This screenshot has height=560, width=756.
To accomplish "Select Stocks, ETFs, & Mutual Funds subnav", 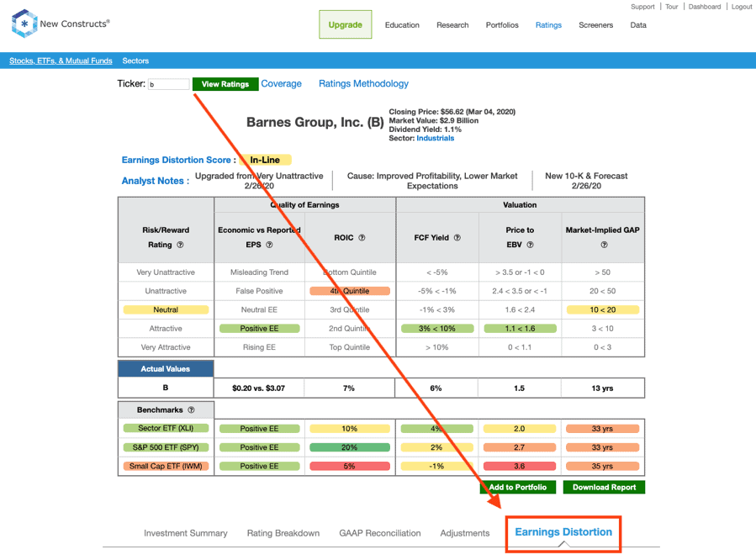I will point(61,61).
